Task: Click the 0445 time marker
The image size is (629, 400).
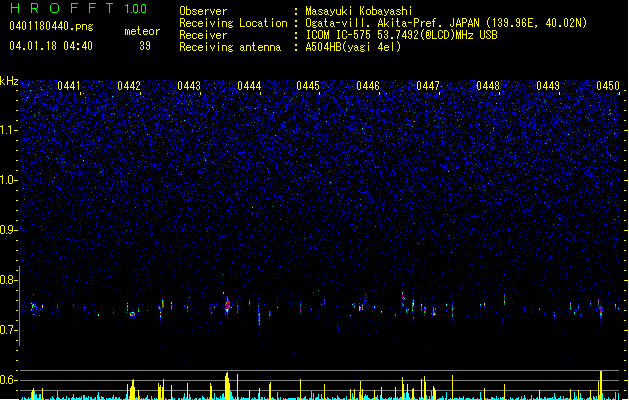Action: [308, 86]
